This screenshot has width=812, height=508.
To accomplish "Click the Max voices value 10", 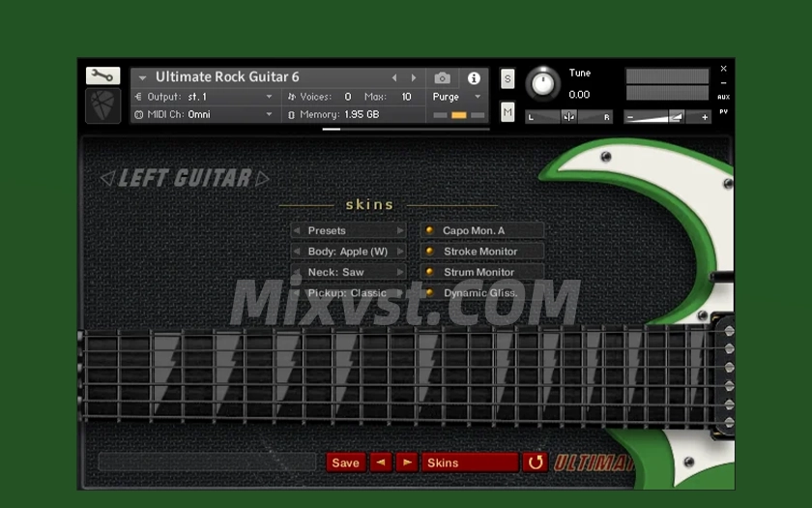I will (x=407, y=97).
